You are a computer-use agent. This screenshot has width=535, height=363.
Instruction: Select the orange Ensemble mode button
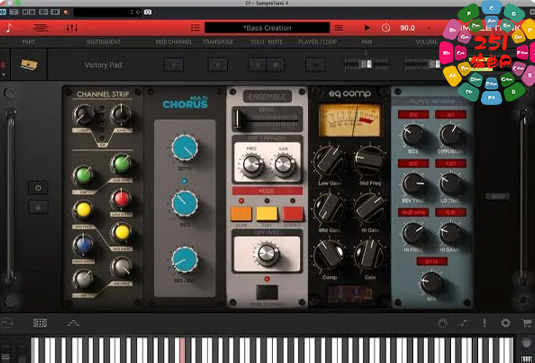point(241,214)
